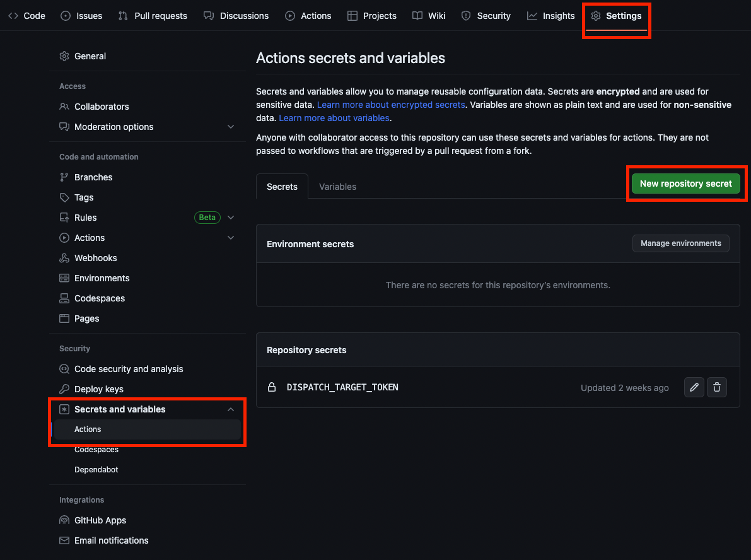Click the Security shield icon in top navigation

click(x=466, y=16)
